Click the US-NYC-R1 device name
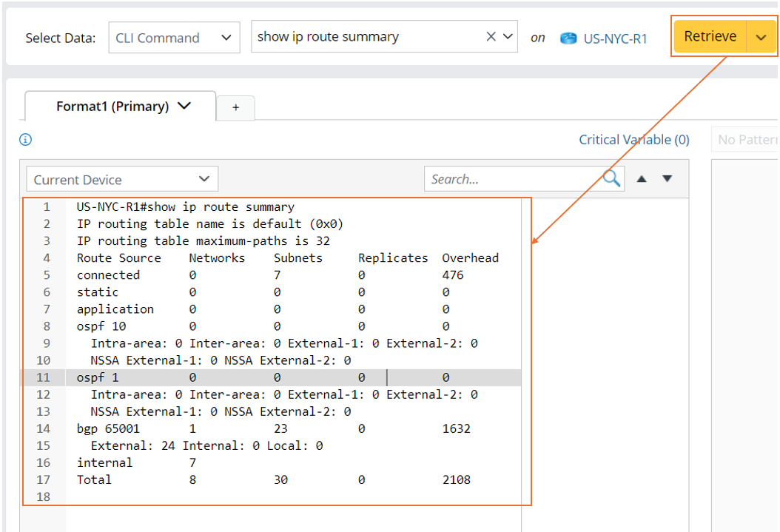 tap(615, 38)
